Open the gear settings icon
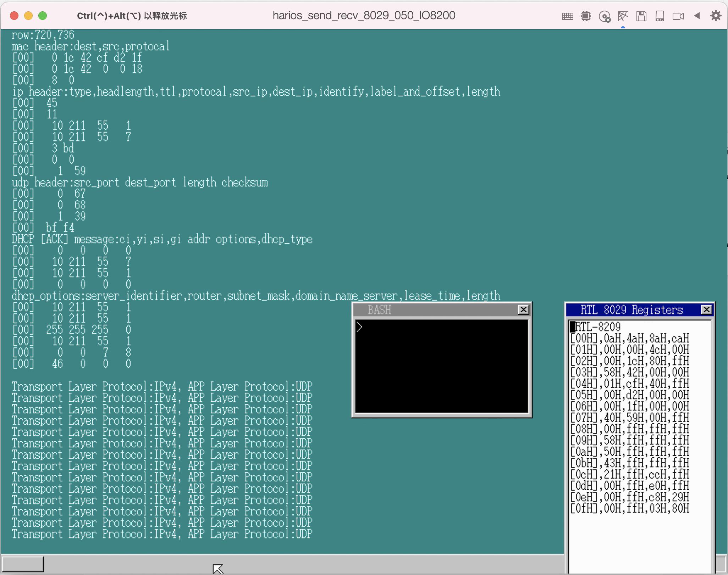This screenshot has height=575, width=728. click(x=716, y=16)
